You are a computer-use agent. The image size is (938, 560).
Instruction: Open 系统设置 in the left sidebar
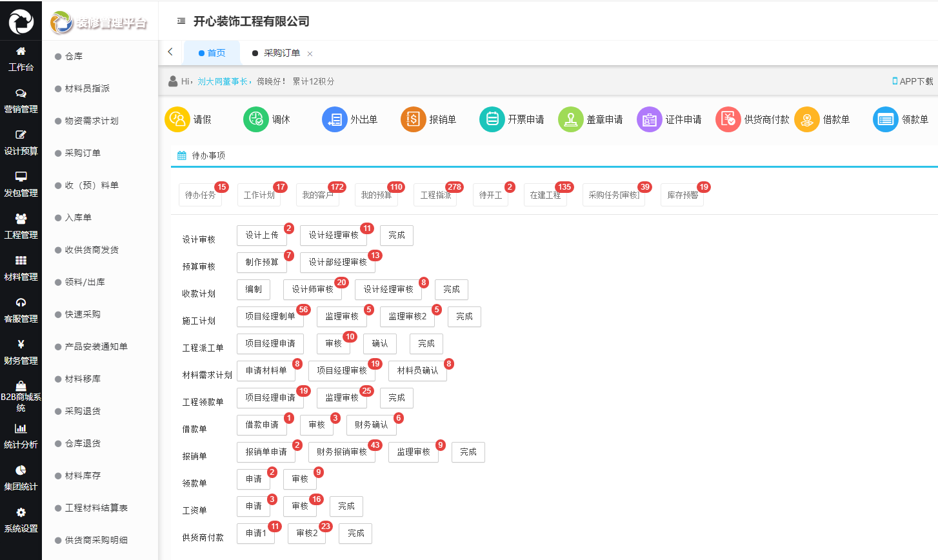21,519
